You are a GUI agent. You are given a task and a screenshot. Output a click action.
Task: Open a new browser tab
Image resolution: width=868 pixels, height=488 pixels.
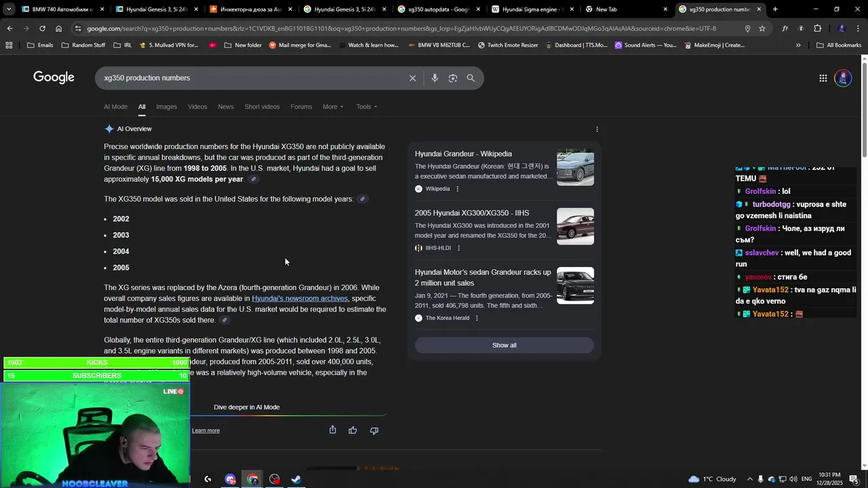pos(775,9)
